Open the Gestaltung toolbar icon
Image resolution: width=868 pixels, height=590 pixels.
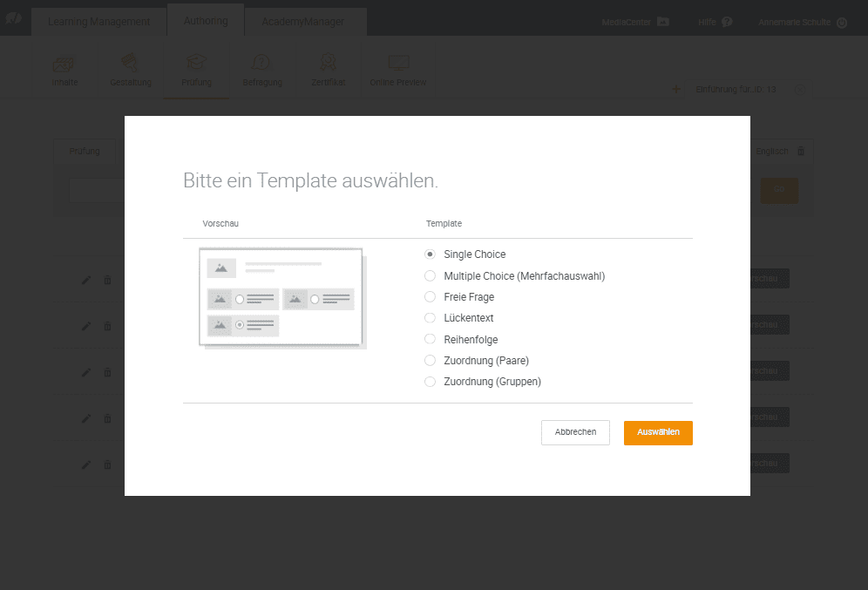coord(131,64)
